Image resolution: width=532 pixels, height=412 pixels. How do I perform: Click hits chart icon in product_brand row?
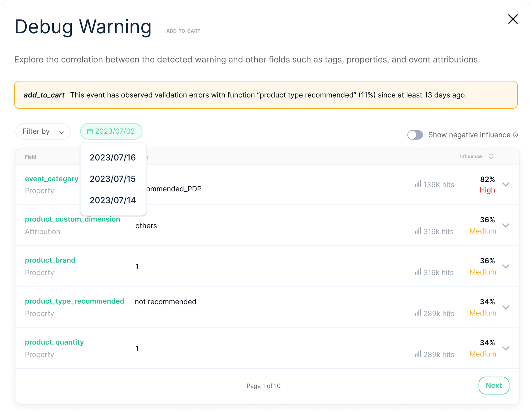pyautogui.click(x=418, y=272)
